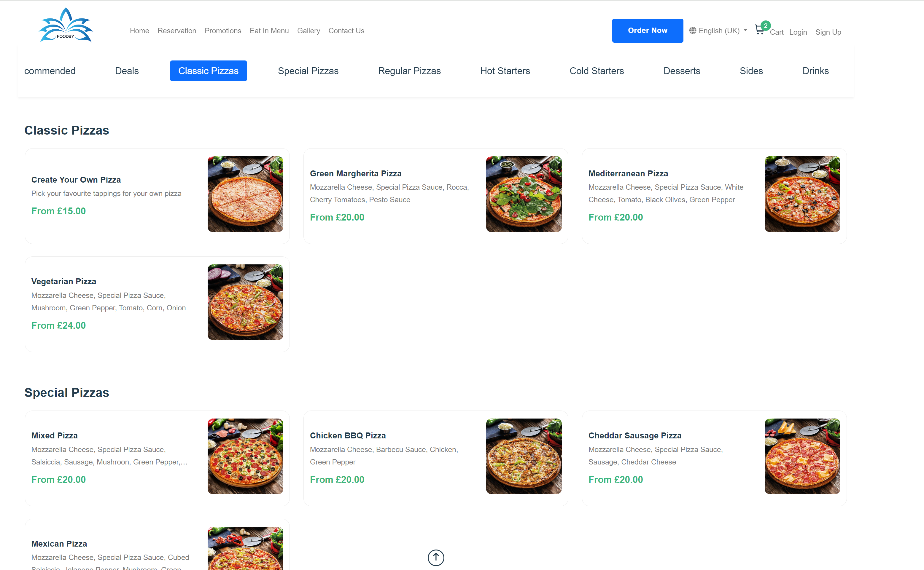Open the Desserts category tab

click(x=681, y=71)
